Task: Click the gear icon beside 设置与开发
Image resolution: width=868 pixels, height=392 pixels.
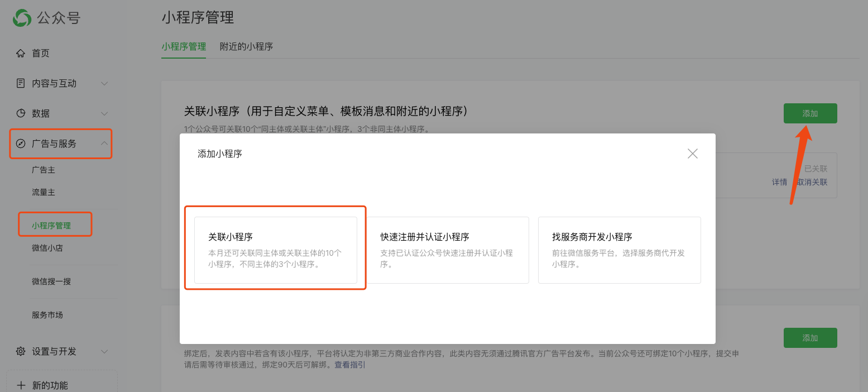Action: [x=21, y=351]
